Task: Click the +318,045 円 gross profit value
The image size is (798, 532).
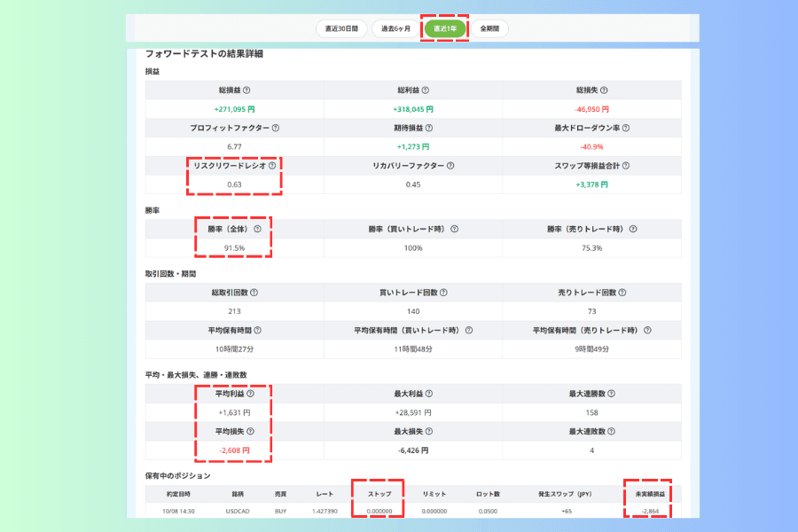Action: tap(413, 109)
